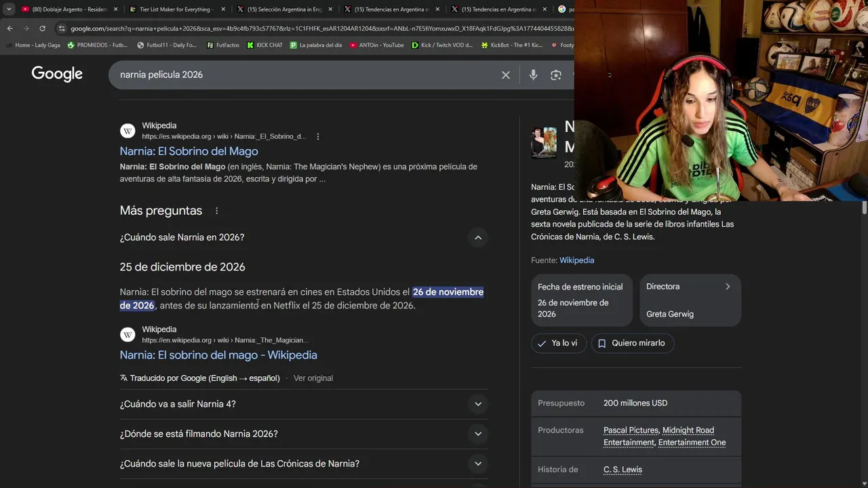This screenshot has width=868, height=488.
Task: Open three-dot menu beside Wikipedia result
Action: (317, 136)
